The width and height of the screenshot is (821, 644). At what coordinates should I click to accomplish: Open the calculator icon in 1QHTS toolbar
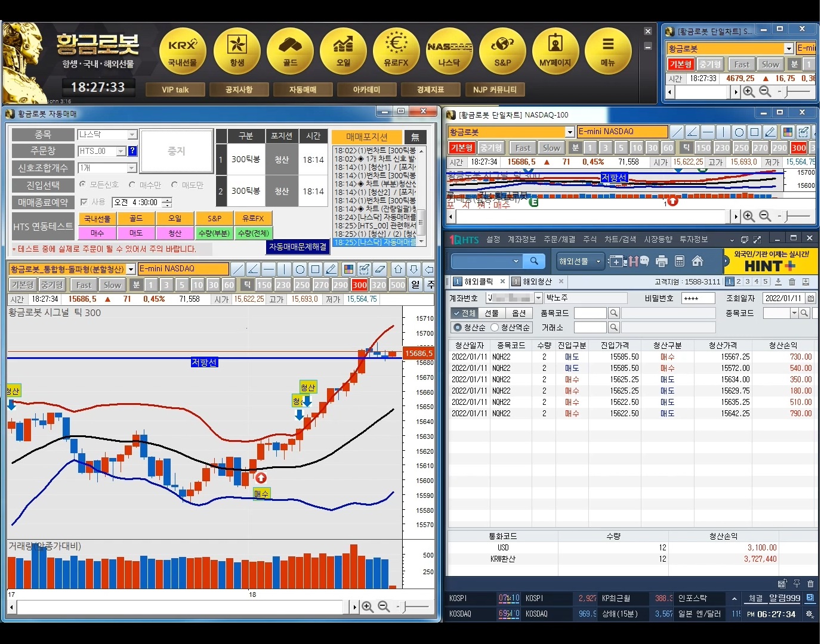680,261
